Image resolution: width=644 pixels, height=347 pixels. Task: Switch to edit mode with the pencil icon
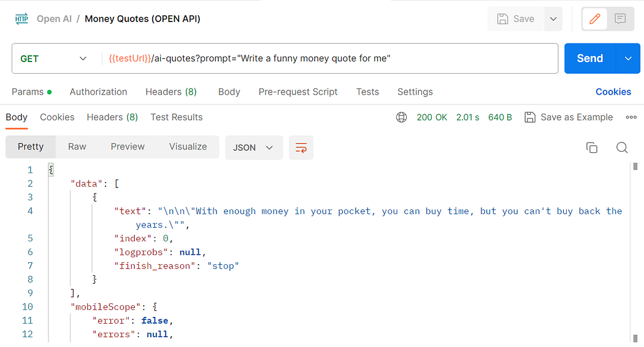click(595, 19)
